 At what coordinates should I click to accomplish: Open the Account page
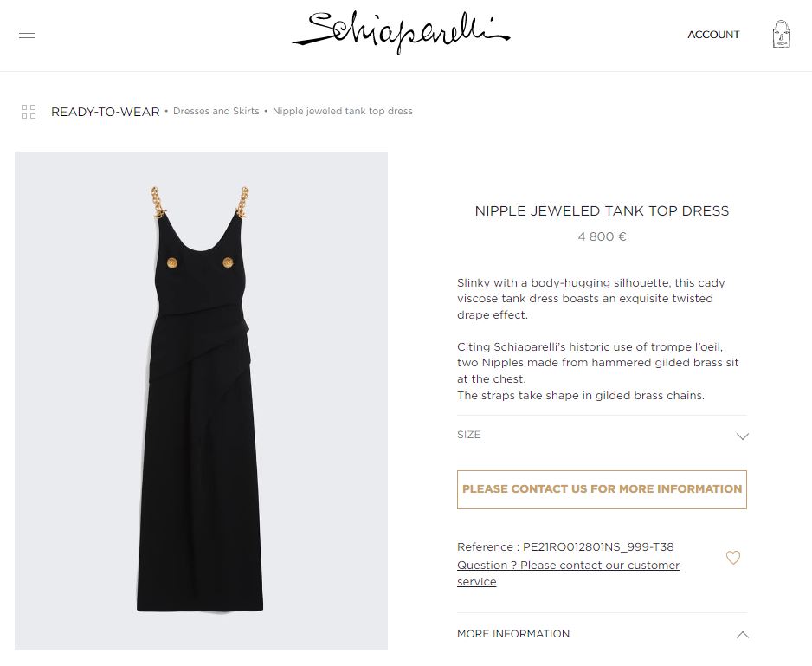713,34
